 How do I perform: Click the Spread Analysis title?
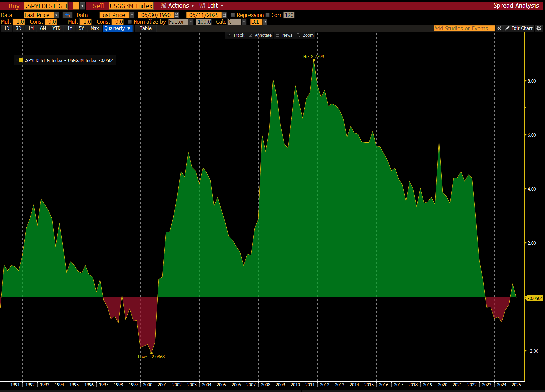[x=516, y=6]
